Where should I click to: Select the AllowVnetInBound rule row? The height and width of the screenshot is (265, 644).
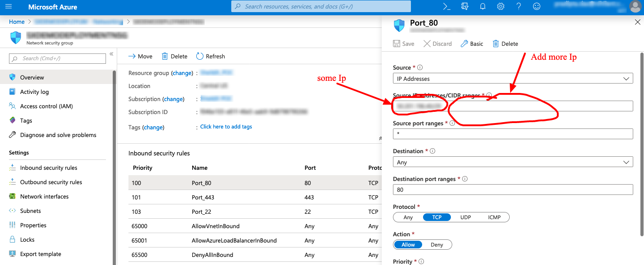255,226
